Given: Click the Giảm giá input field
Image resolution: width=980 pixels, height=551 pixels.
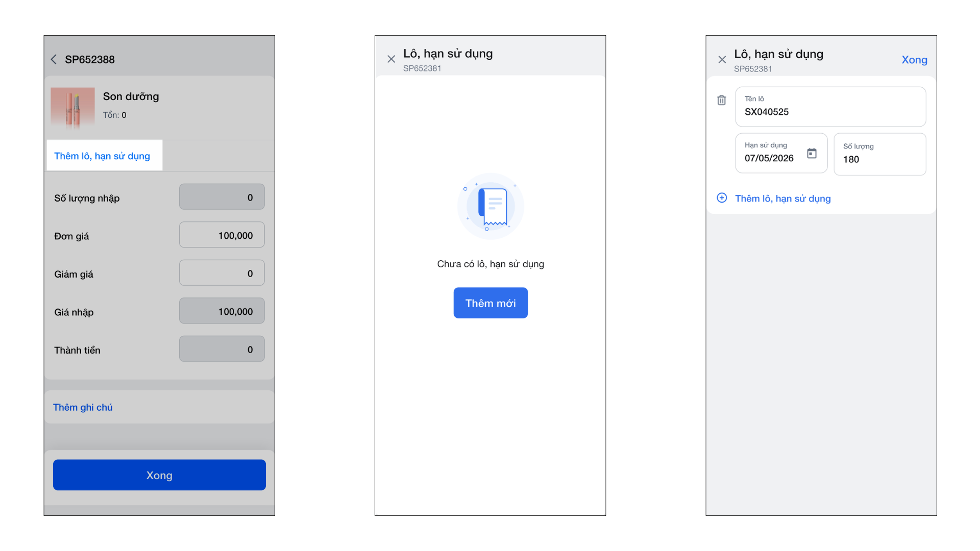Looking at the screenshot, I should 222,273.
